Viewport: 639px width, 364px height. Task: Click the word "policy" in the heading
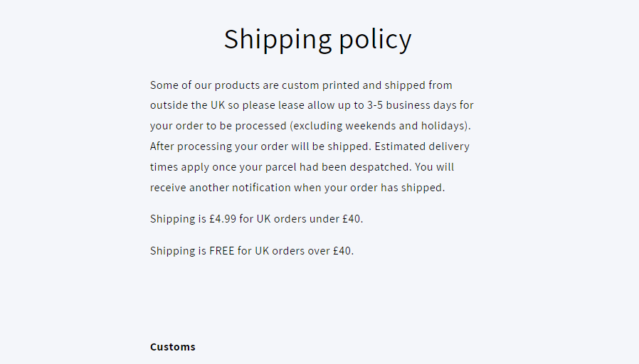click(375, 39)
